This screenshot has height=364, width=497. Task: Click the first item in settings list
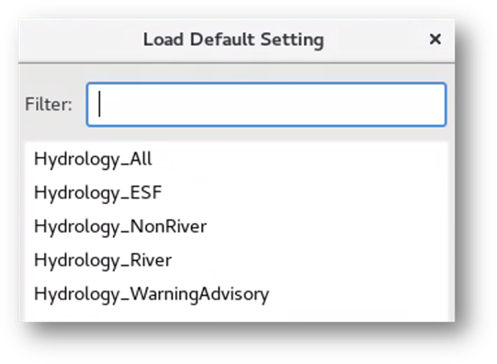[x=236, y=159]
